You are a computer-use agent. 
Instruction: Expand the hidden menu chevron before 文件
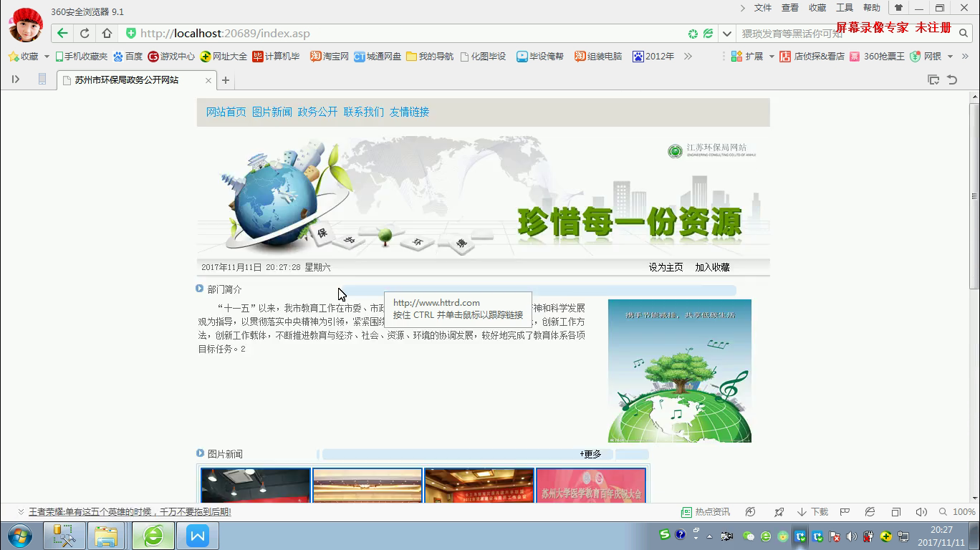[743, 8]
